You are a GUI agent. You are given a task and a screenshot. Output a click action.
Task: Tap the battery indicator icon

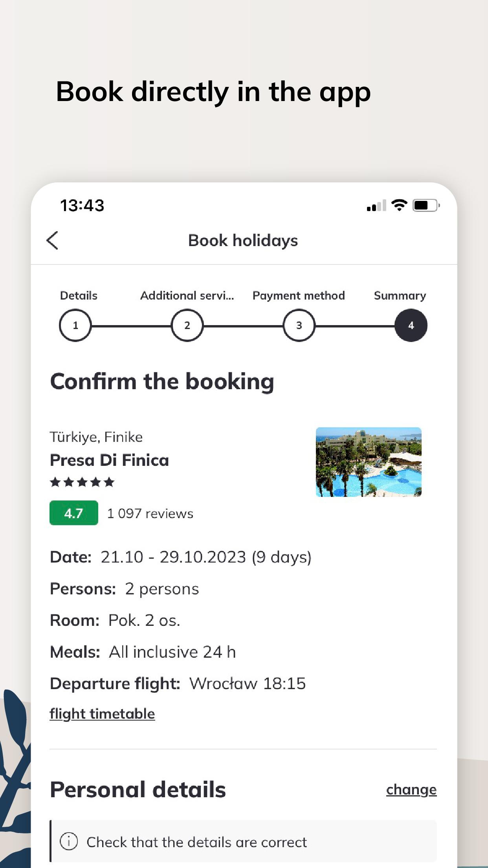426,205
